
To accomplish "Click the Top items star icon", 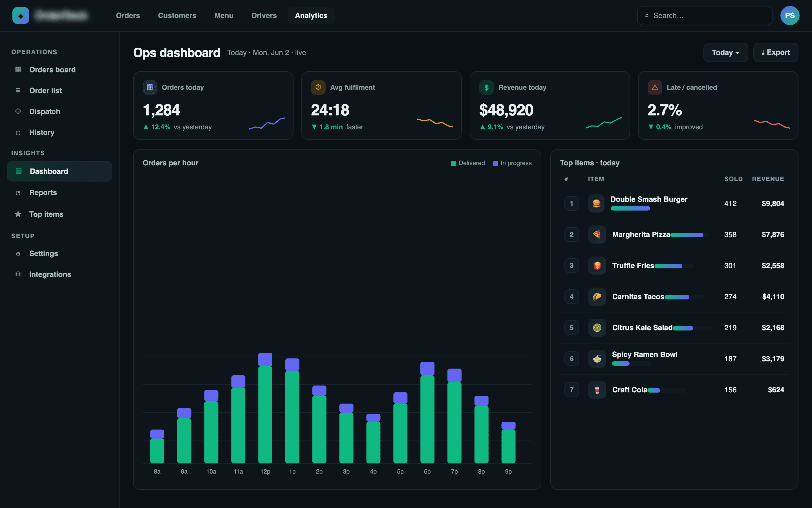I will click(x=18, y=214).
